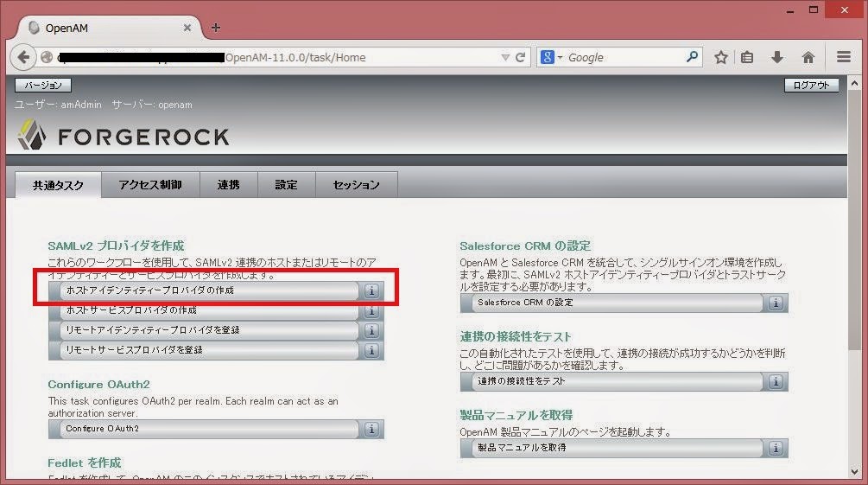
Task: Open the 連携 tab
Action: tap(228, 185)
